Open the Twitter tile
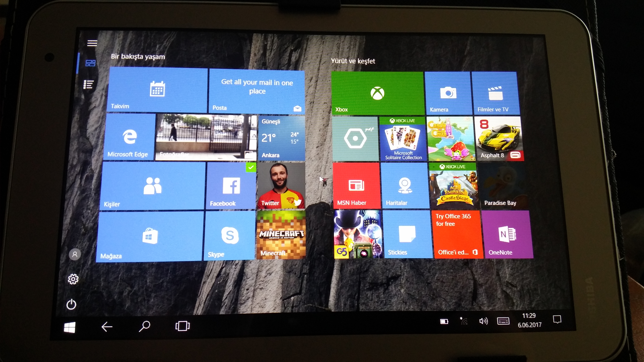This screenshot has width=644, height=362. coord(281,186)
